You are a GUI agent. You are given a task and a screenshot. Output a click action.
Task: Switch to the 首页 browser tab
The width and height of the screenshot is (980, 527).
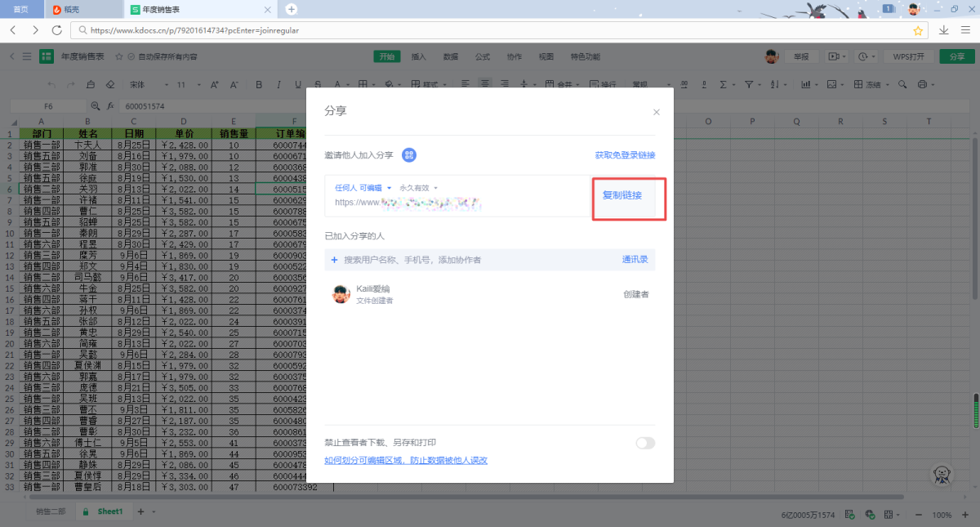coord(21,9)
